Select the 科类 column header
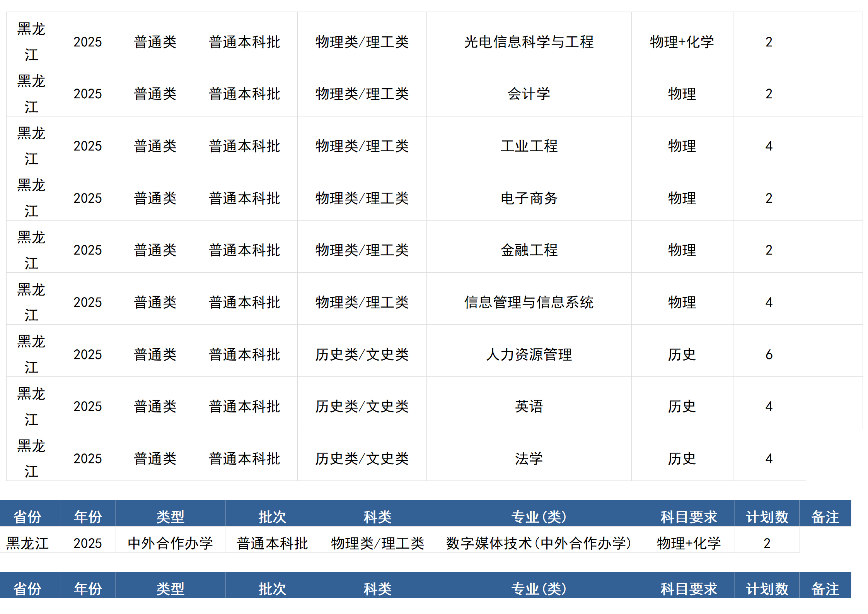The width and height of the screenshot is (868, 614). 378,515
